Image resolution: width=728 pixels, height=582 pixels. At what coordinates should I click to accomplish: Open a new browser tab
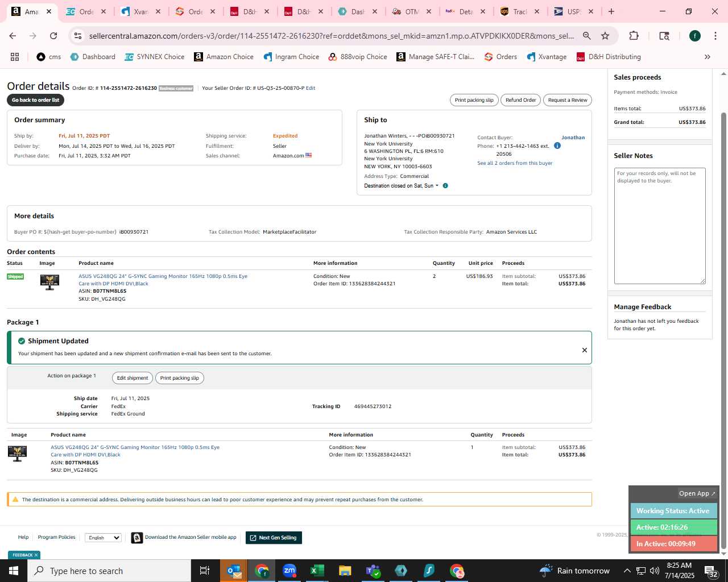point(611,11)
